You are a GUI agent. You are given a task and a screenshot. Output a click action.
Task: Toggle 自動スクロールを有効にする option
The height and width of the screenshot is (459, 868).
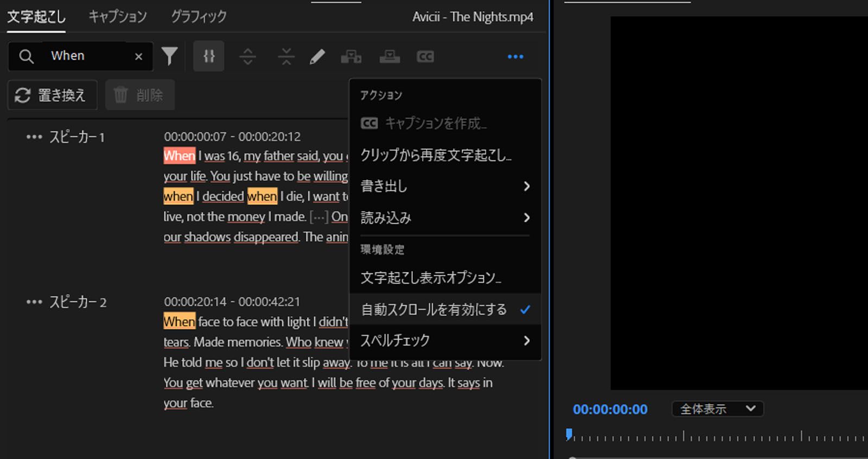coord(445,309)
